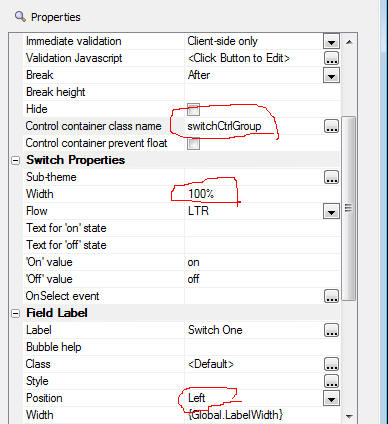This screenshot has height=424, width=388.
Task: Collapse the Field Label section
Action: (x=15, y=314)
